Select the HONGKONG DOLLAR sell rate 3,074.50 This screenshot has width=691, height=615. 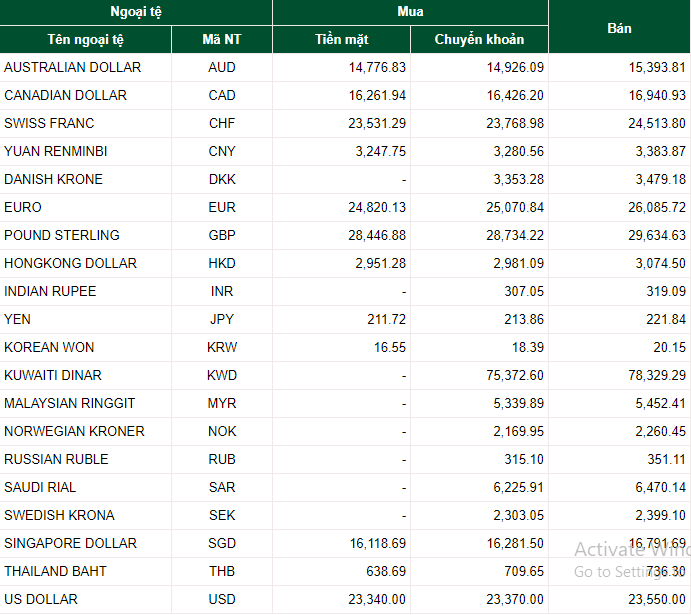pyautogui.click(x=660, y=263)
